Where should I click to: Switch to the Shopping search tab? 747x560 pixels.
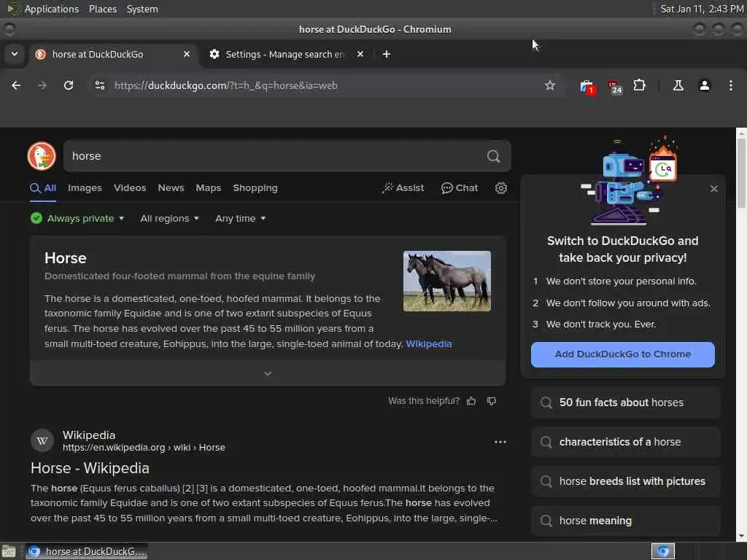click(x=255, y=188)
